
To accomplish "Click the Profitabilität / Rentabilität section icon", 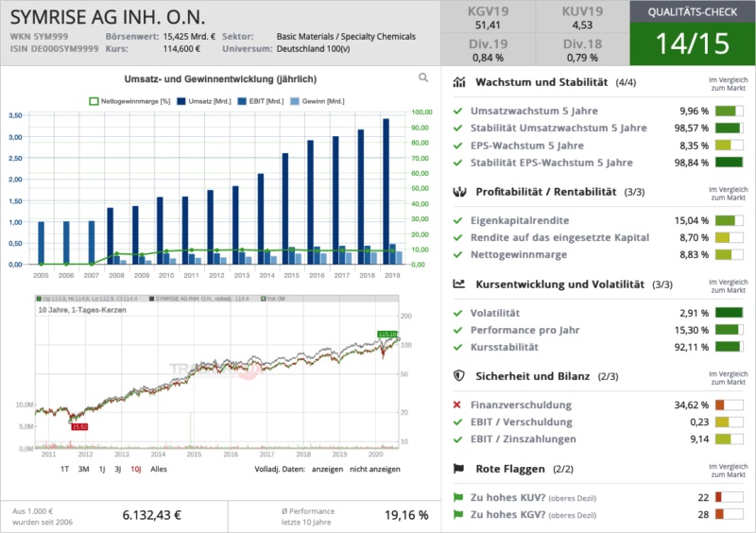I will point(459,192).
